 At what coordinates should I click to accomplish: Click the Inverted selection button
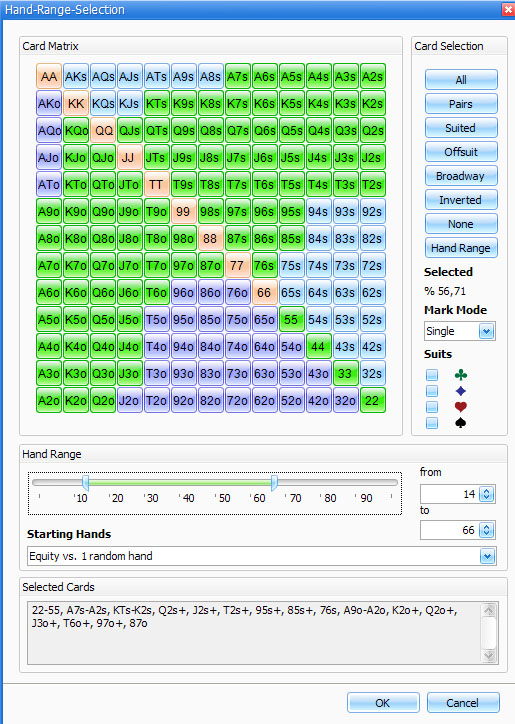click(x=461, y=200)
